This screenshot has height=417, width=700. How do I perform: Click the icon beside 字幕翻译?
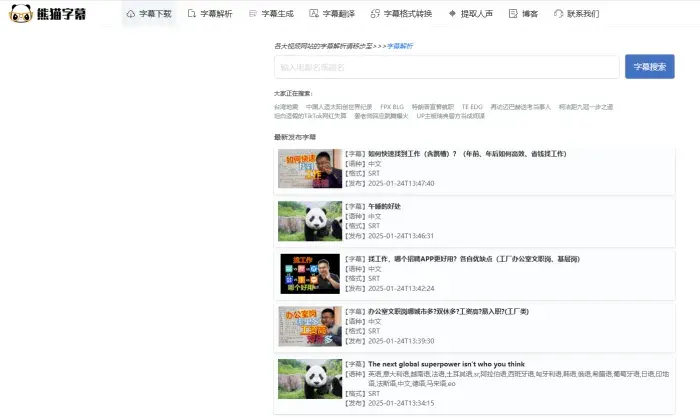point(313,14)
